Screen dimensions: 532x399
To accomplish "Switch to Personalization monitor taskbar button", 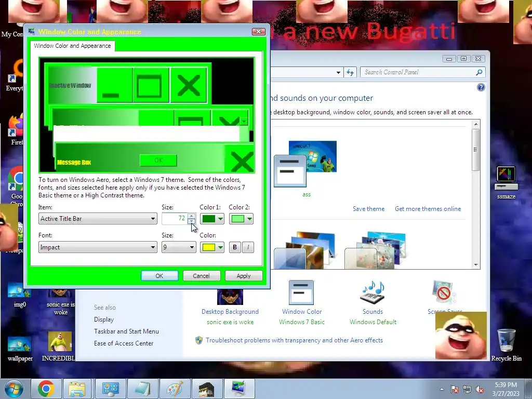I will 239,389.
